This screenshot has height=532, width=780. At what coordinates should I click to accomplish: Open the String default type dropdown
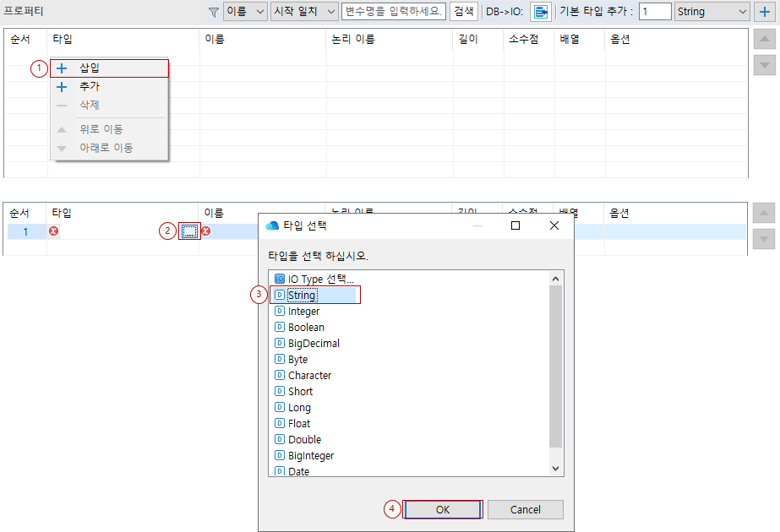[x=712, y=12]
